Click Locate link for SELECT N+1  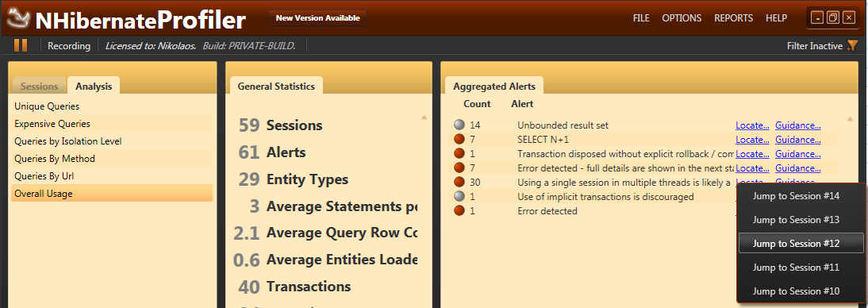pos(752,140)
